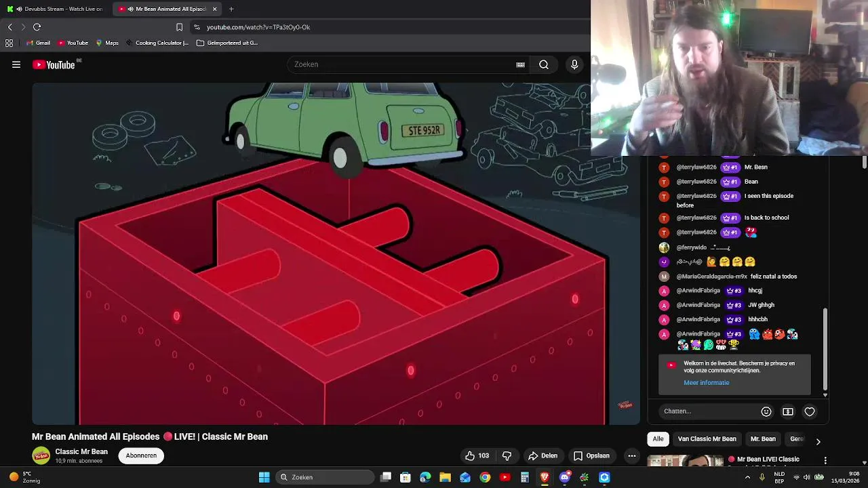
Task: Click @ArwindFabriga on the 'hhcgj' message
Action: pyautogui.click(x=698, y=291)
